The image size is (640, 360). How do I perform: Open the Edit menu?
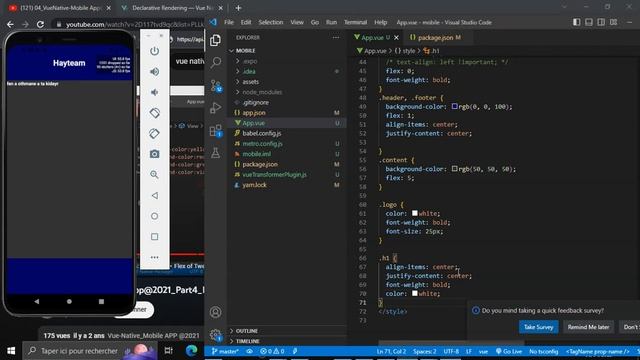pyautogui.click(x=246, y=22)
